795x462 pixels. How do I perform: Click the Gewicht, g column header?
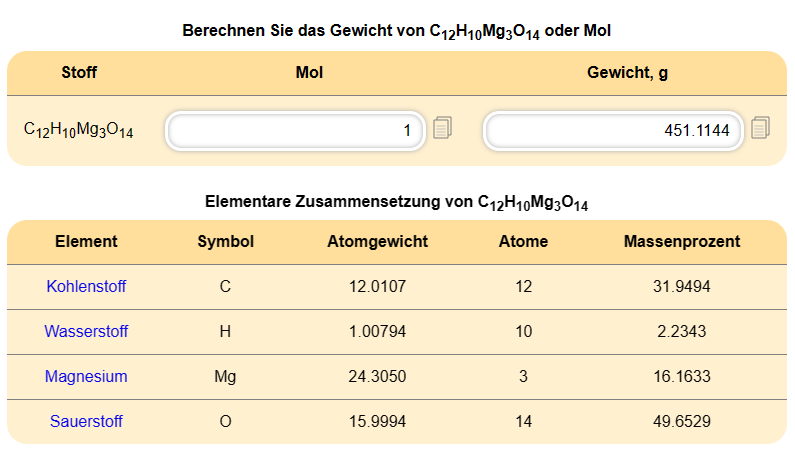point(627,73)
